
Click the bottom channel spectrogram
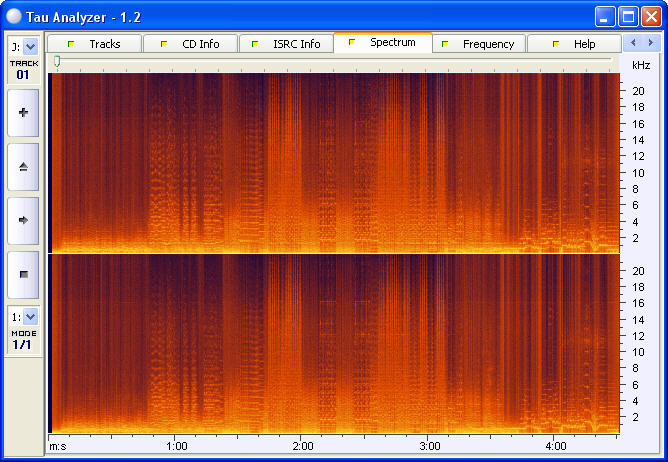point(334,344)
